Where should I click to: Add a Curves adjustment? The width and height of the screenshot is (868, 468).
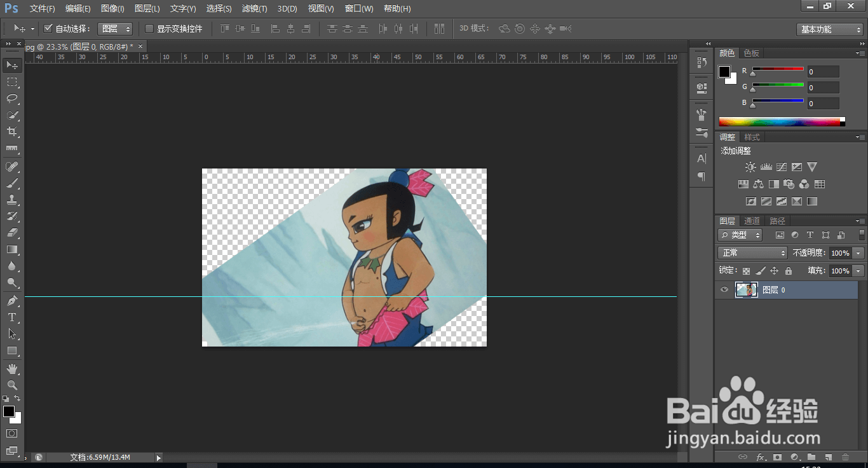(782, 167)
